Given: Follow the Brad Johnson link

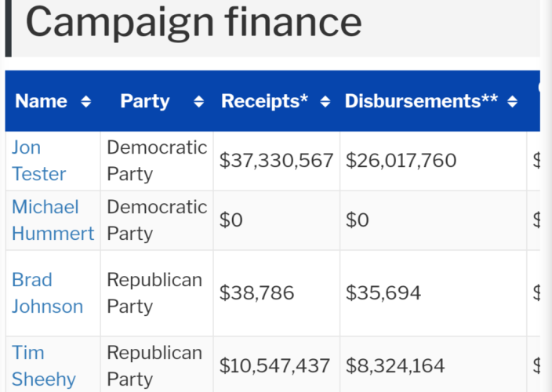Looking at the screenshot, I should click(47, 293).
